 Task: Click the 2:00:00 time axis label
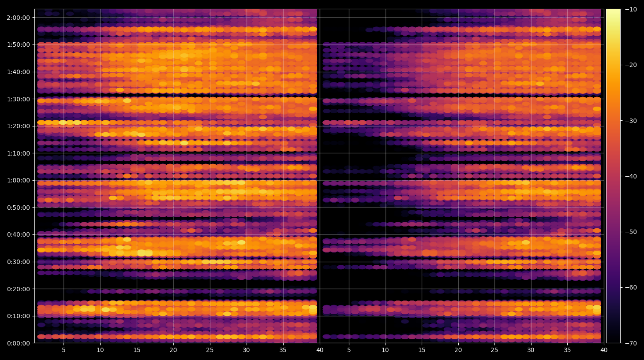19,18
